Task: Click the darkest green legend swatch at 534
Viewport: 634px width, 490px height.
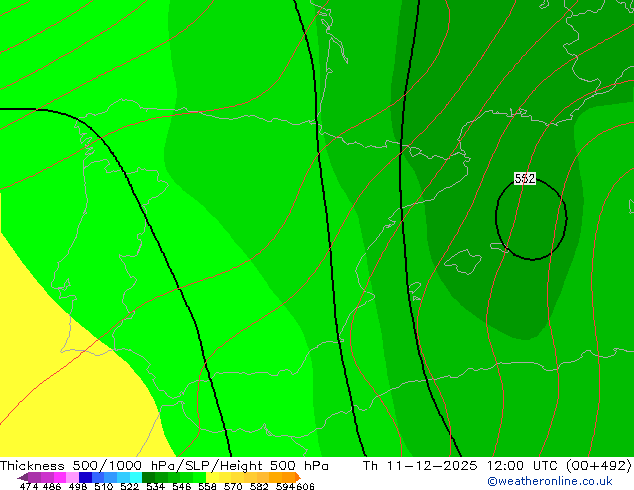Action: point(148,477)
